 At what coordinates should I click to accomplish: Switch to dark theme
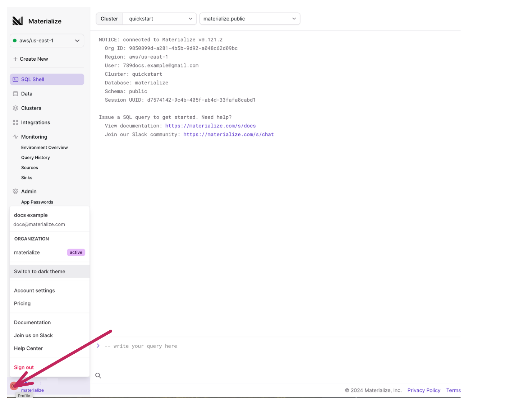(x=40, y=271)
